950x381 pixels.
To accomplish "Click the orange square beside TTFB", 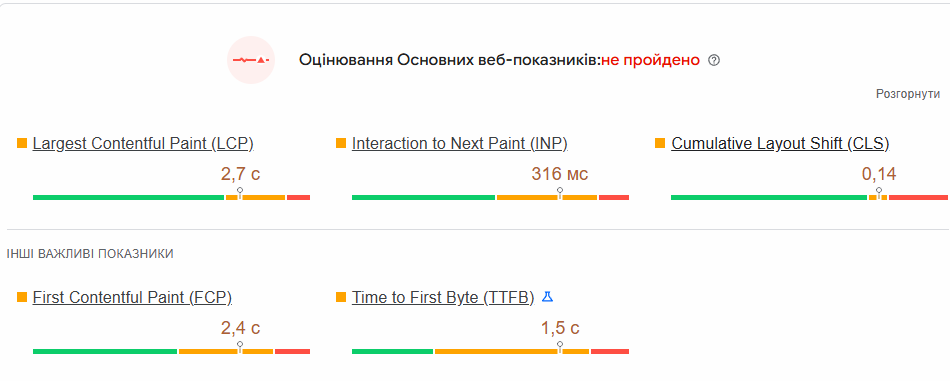I will (341, 297).
